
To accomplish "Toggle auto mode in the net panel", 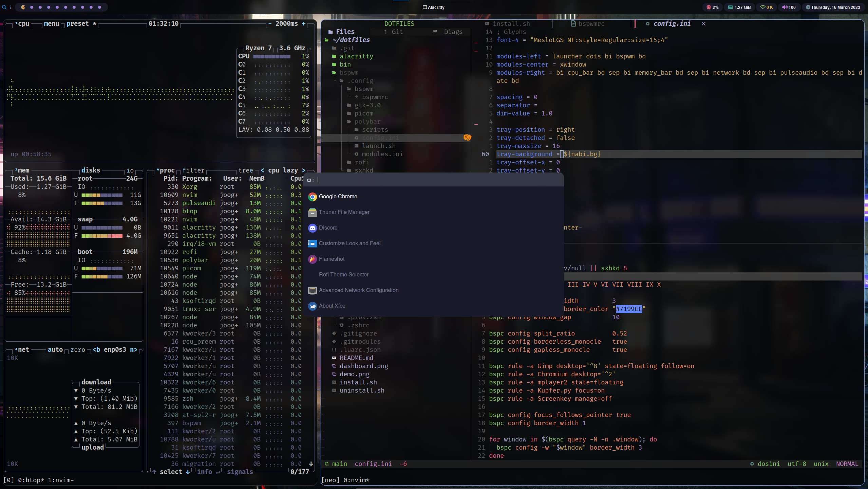I will (55, 349).
